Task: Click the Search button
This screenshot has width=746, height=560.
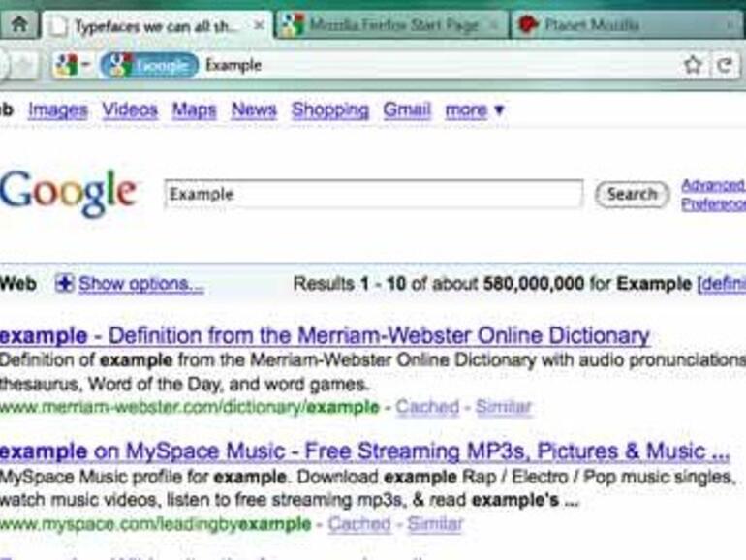Action: pos(632,194)
